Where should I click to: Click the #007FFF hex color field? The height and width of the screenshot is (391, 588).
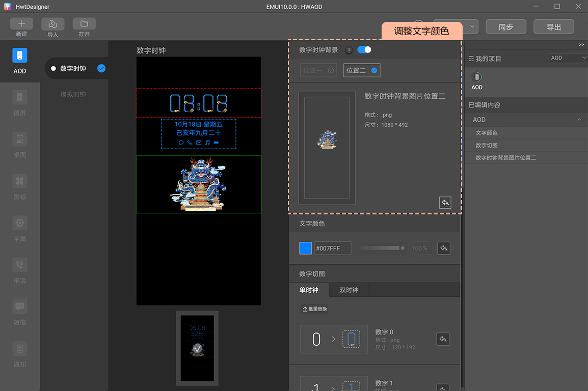pos(332,248)
